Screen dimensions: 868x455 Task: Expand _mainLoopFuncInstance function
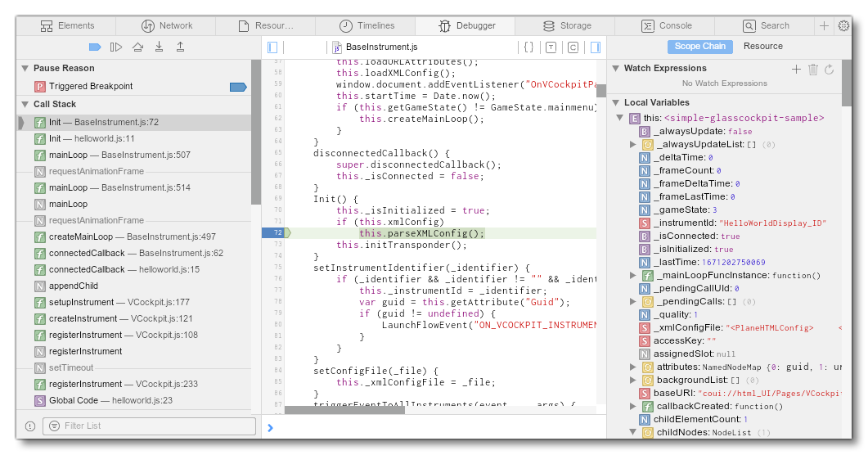(x=632, y=275)
